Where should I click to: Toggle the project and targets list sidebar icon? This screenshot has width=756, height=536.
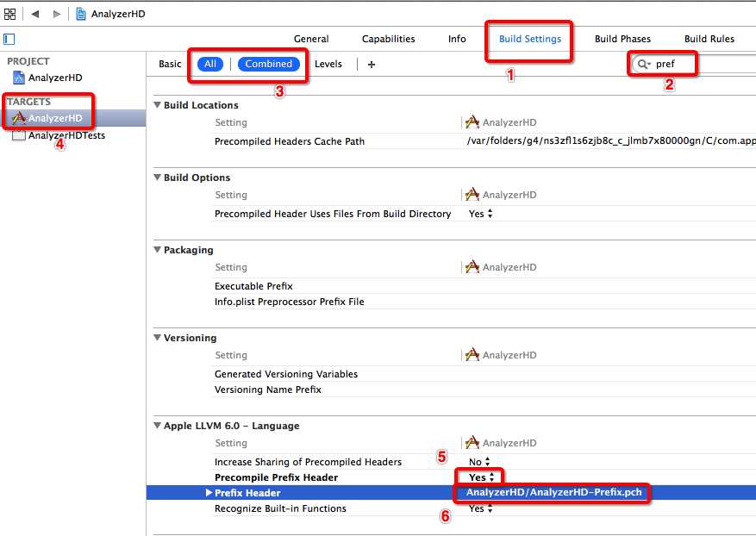[x=9, y=39]
